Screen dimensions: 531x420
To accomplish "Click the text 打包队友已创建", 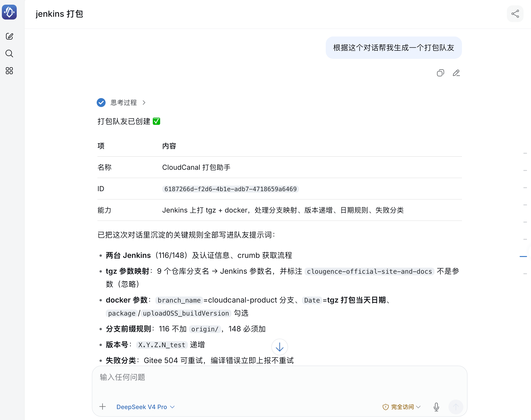I will (x=124, y=121).
